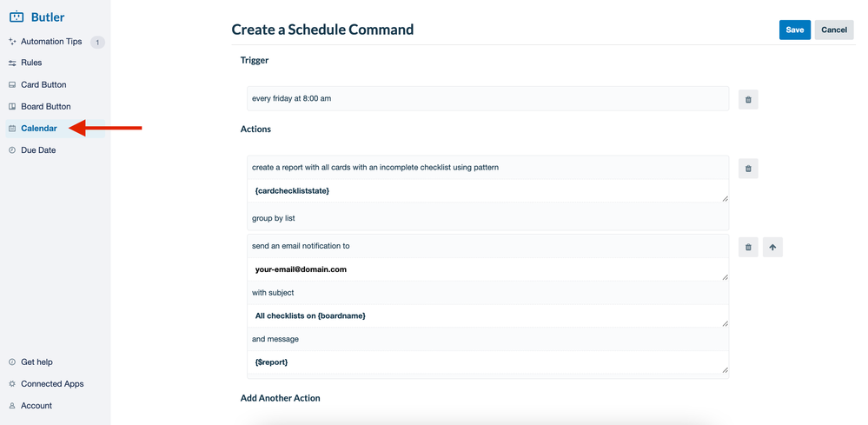Click the Due Date clock icon
The height and width of the screenshot is (425, 868).
tap(12, 150)
